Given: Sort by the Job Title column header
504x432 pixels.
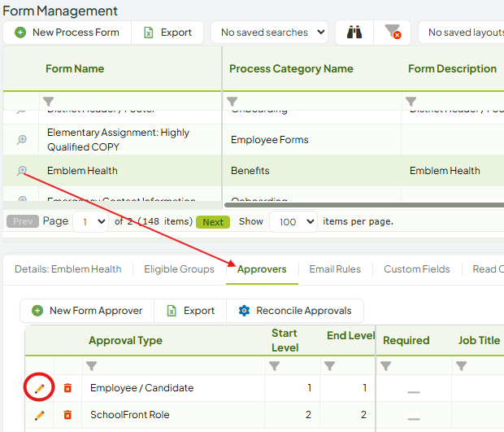Looking at the screenshot, I should (479, 340).
